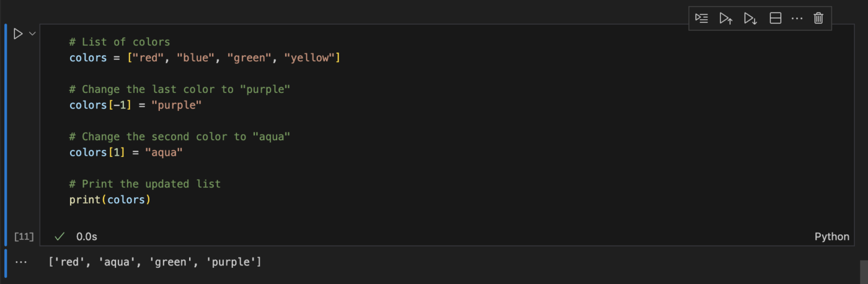Click the vertical scrollbar thumb at right edge
The height and width of the screenshot is (284, 868).
863,272
